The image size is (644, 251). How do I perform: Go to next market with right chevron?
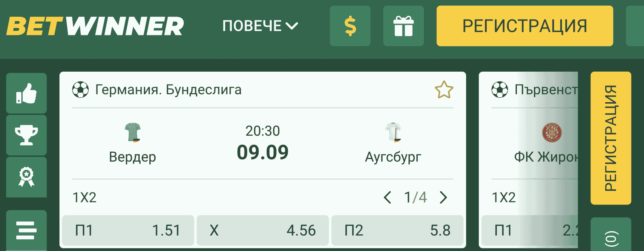click(x=443, y=198)
